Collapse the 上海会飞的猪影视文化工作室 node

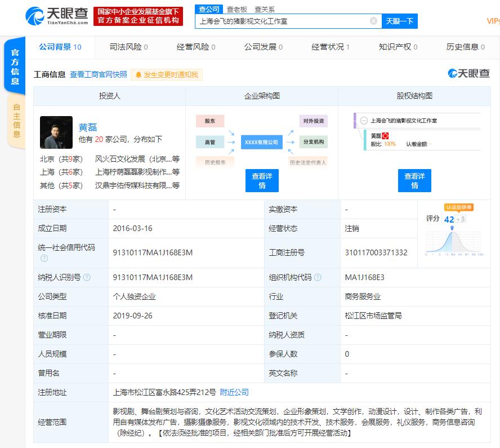tap(364, 120)
